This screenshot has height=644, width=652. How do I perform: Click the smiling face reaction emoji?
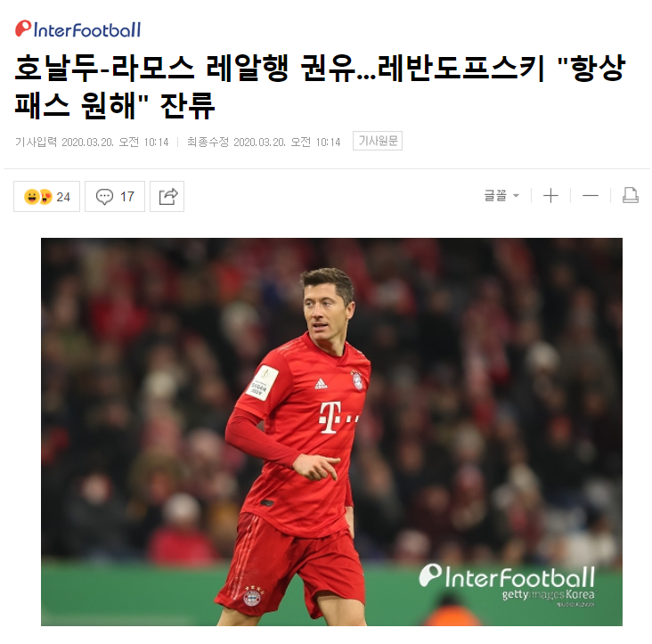click(x=31, y=197)
